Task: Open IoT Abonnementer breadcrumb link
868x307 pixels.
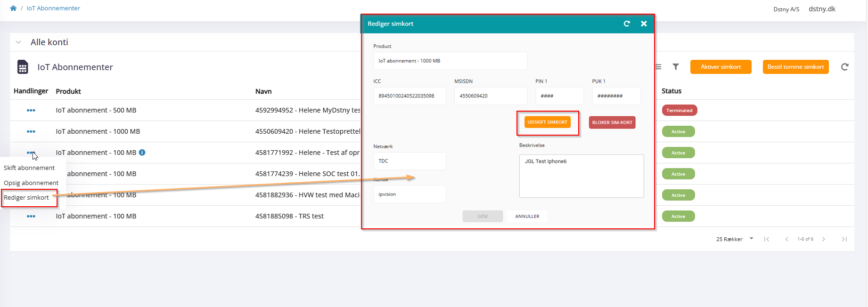Action: [x=53, y=8]
